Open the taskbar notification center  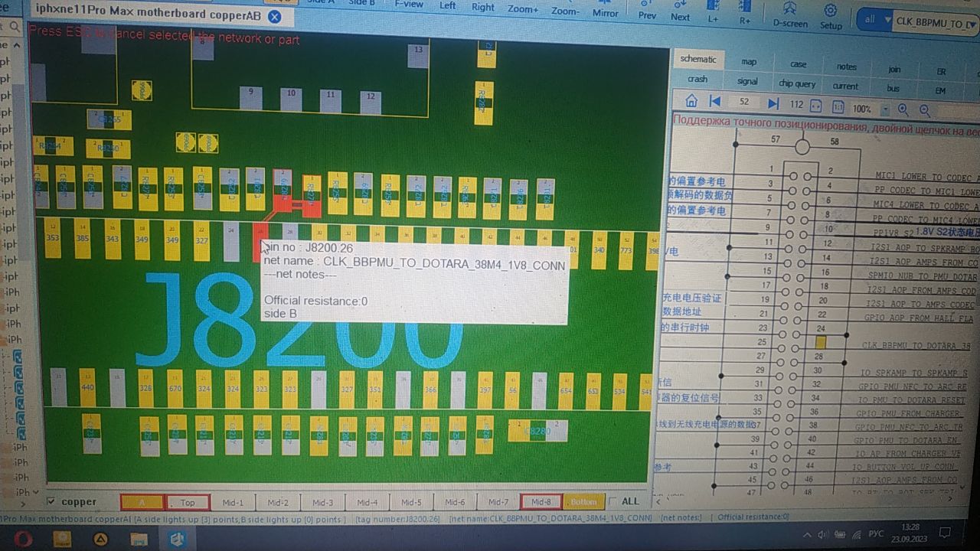point(945,533)
